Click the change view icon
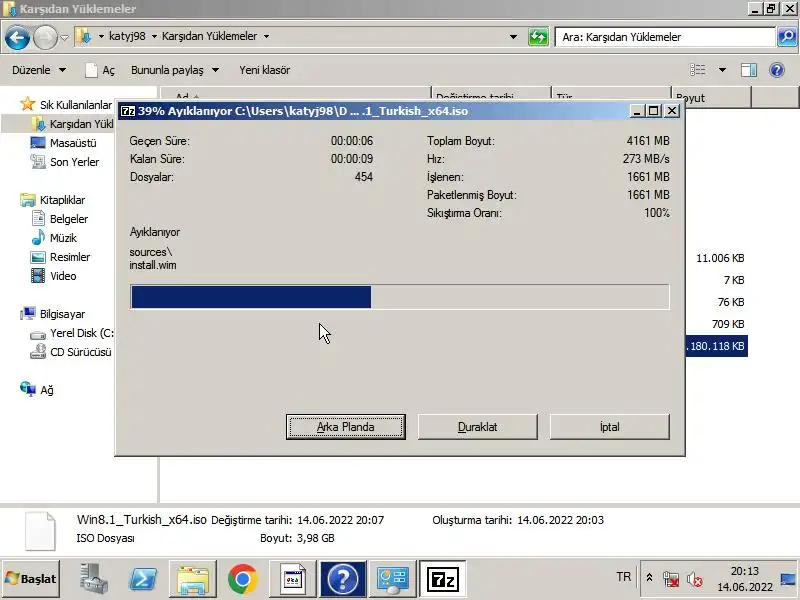Viewport: 800px width, 600px height. tap(697, 70)
